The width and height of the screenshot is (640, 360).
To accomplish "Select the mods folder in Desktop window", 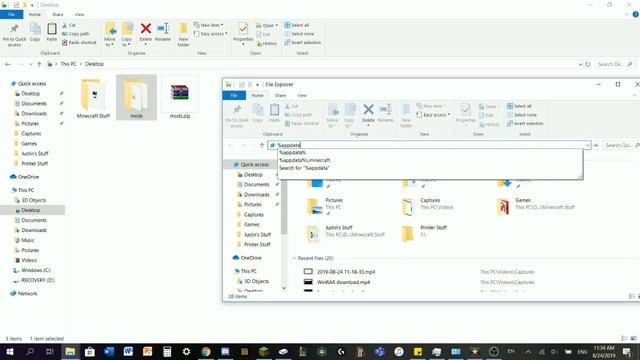I will [x=136, y=98].
